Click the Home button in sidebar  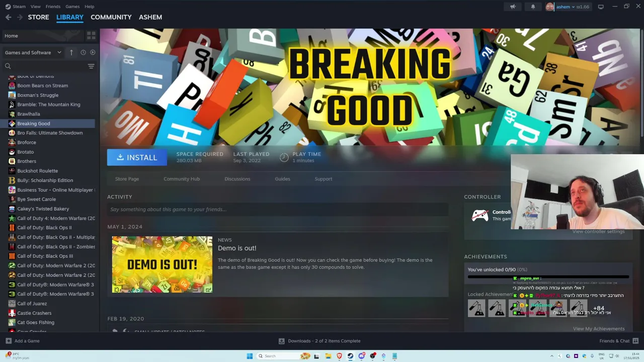tap(42, 36)
